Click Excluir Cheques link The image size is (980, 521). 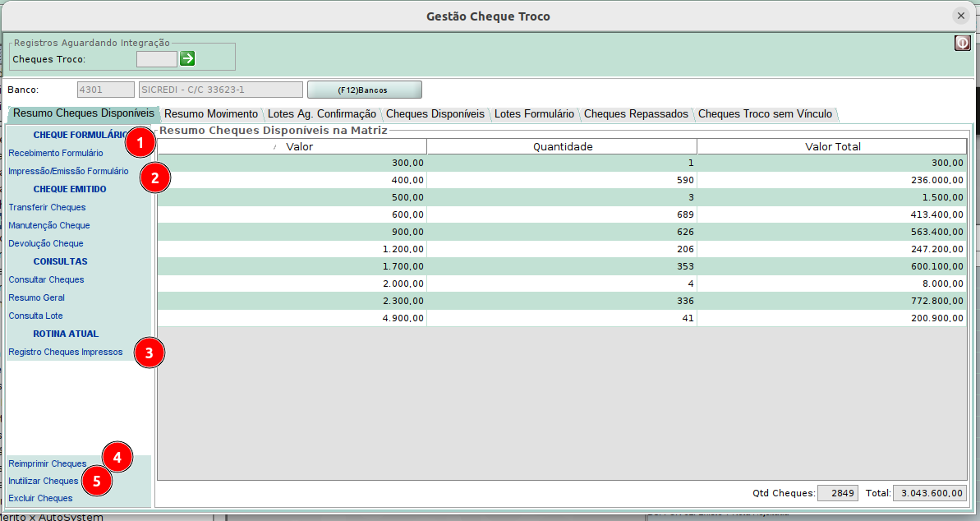click(40, 498)
